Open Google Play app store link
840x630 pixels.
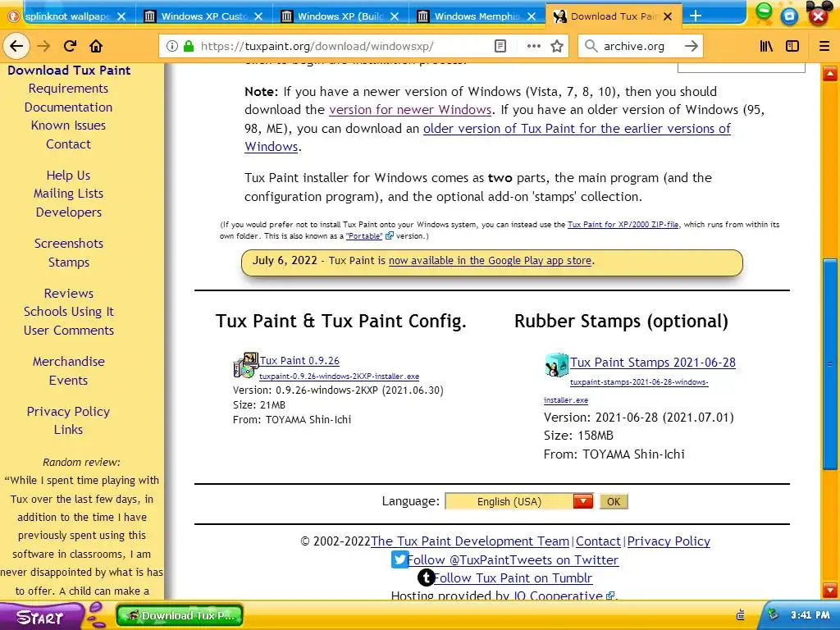pyautogui.click(x=491, y=260)
